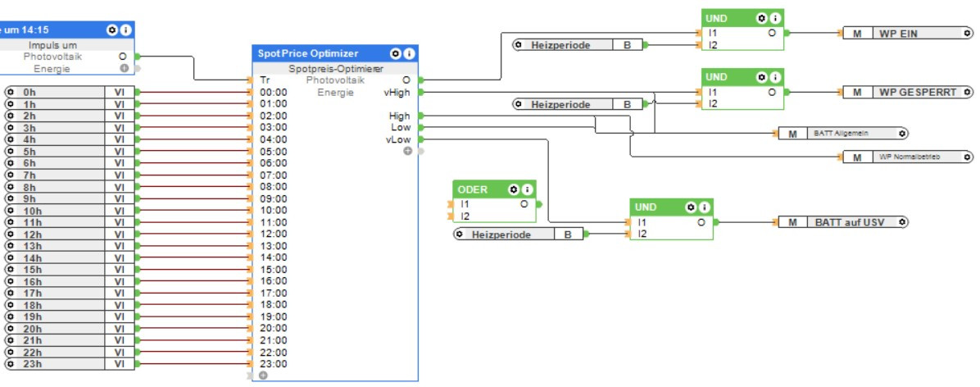
Task: Click info icon on UND block feeding WP EIN
Action: [775, 18]
